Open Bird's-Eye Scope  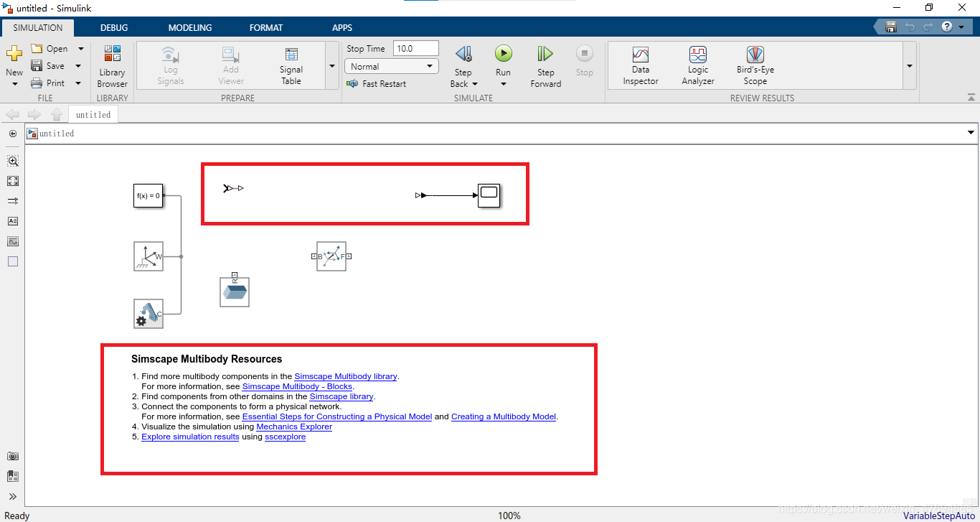click(755, 66)
